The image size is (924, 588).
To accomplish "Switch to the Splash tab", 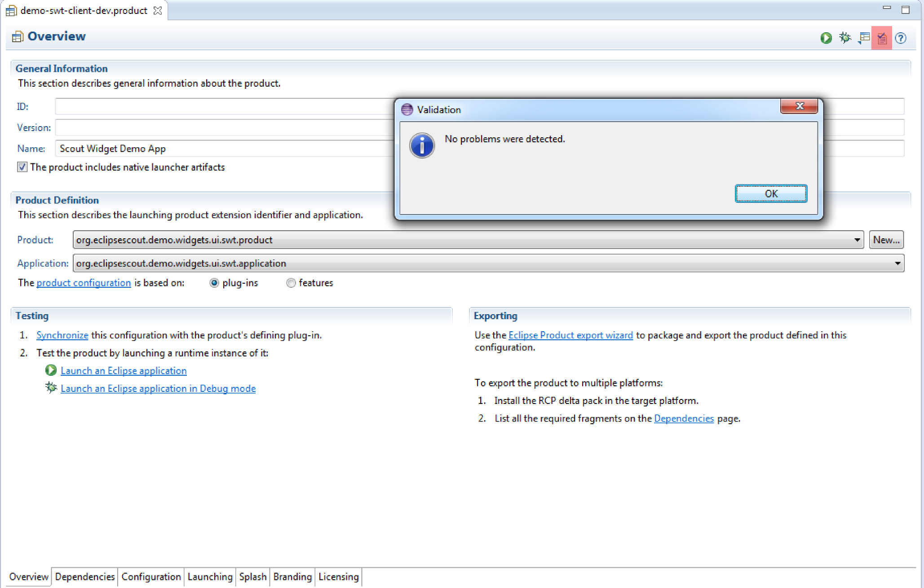I will click(252, 576).
